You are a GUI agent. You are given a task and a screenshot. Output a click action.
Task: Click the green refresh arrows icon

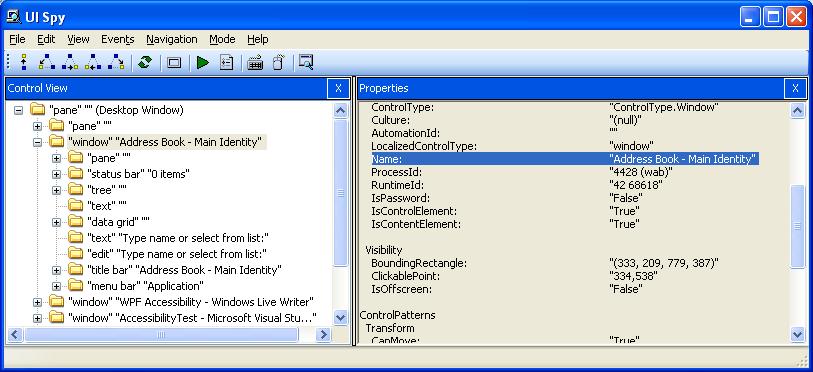click(x=145, y=63)
